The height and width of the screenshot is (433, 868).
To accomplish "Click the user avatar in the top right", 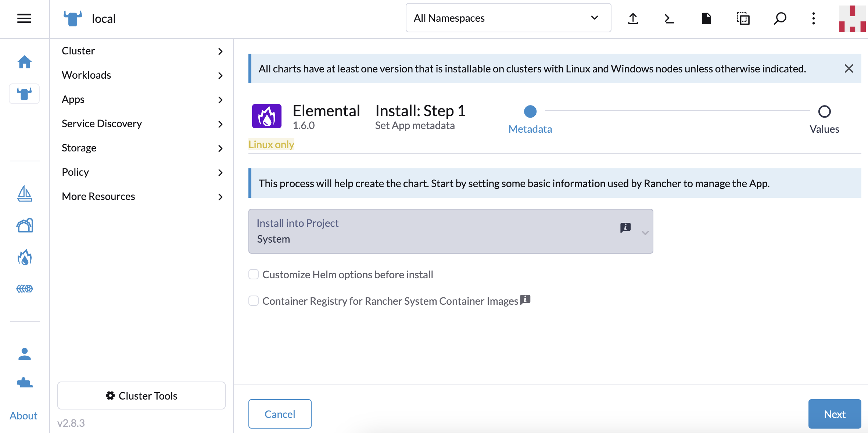I will click(x=853, y=18).
